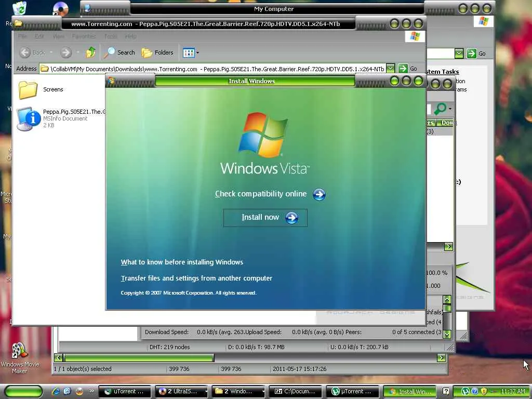532x399 pixels.
Task: Open Windows Movie Maker desktop shortcut
Action: coord(20,358)
